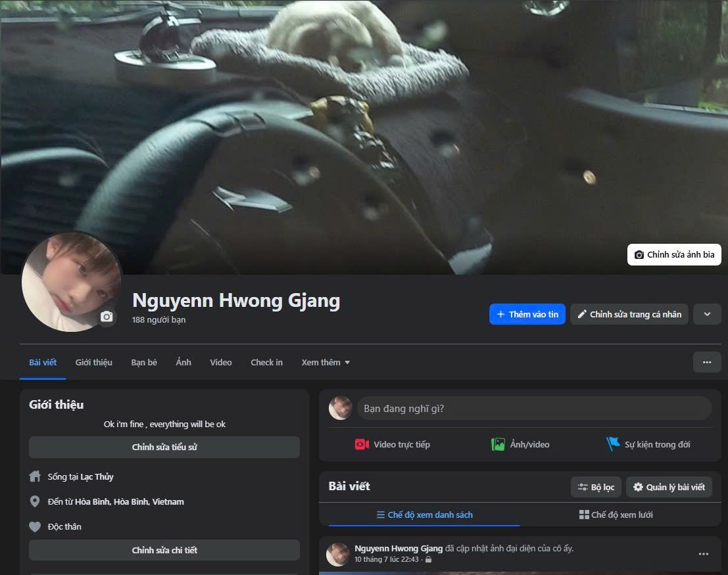Click the Bạn đang nghĩ gì? input box
The height and width of the screenshot is (575, 728).
[x=533, y=408]
